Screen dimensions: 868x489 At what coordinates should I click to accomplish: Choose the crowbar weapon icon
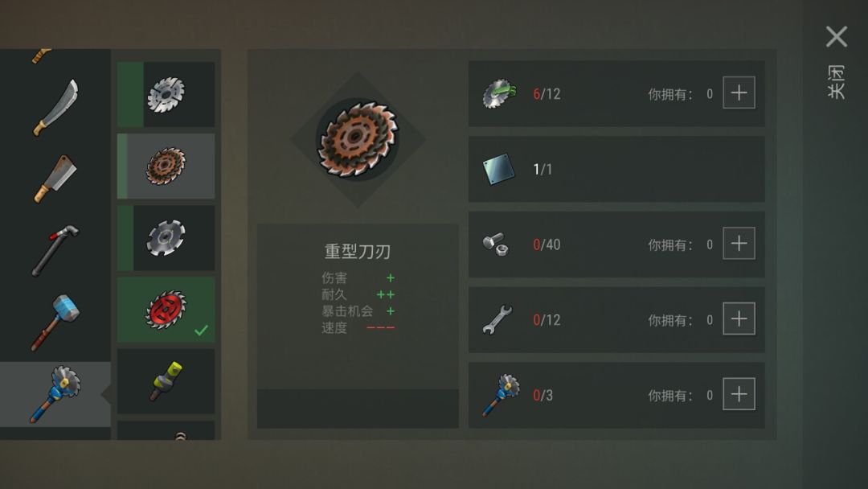[55, 250]
